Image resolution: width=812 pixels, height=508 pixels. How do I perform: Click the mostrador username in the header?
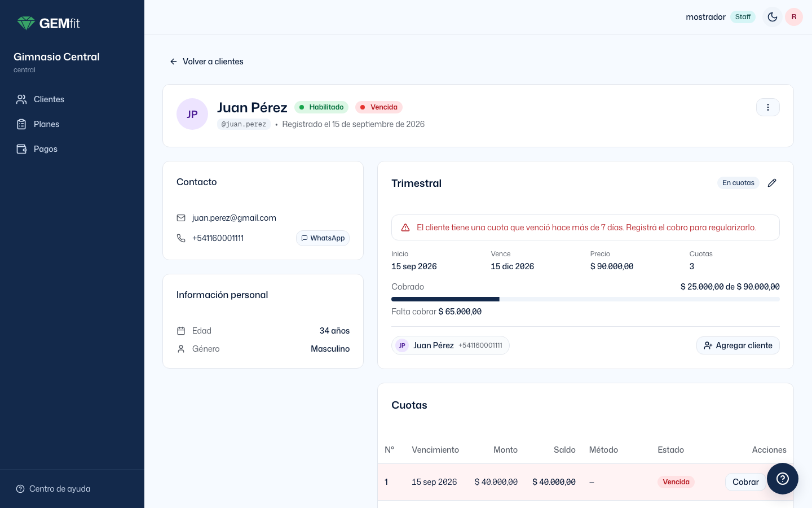click(x=705, y=17)
